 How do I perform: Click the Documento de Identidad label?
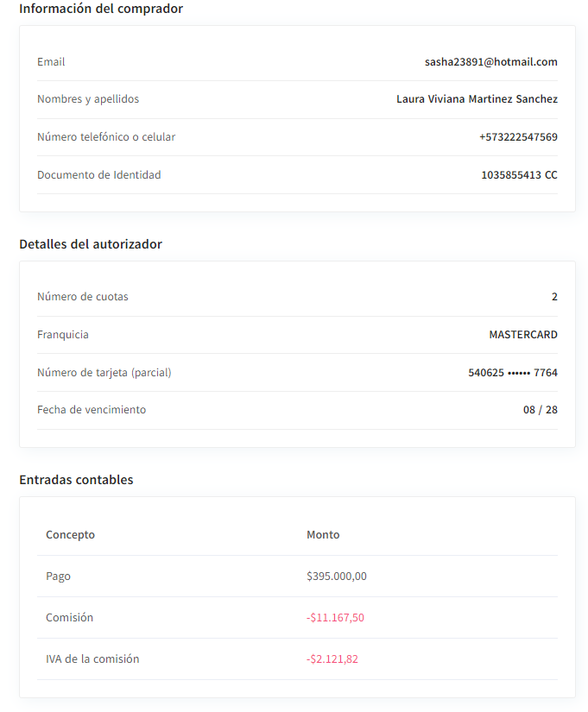(x=98, y=175)
